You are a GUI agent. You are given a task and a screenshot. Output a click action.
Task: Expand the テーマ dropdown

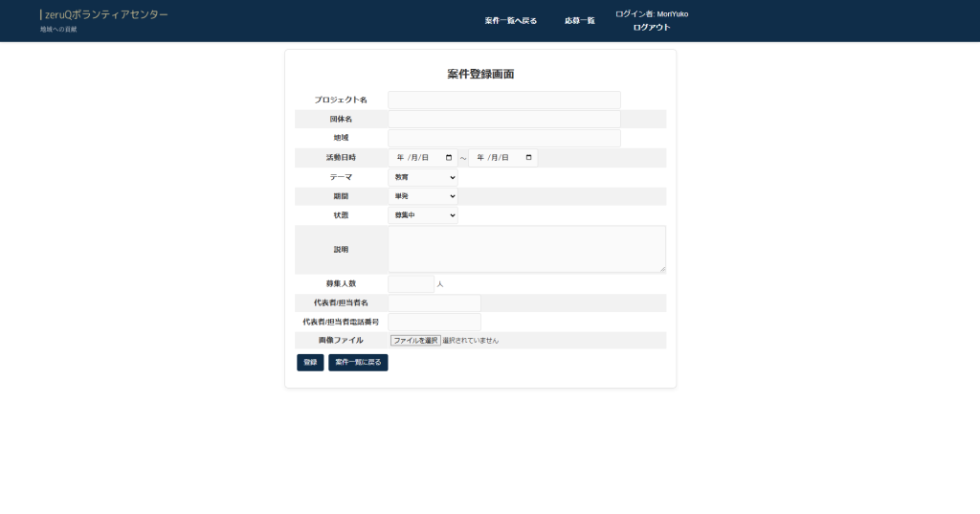point(422,177)
